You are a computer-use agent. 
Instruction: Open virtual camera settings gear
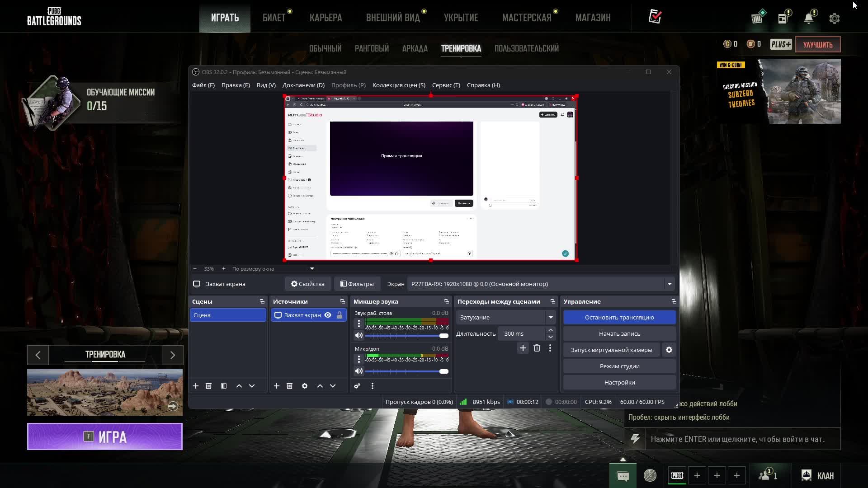(x=669, y=350)
